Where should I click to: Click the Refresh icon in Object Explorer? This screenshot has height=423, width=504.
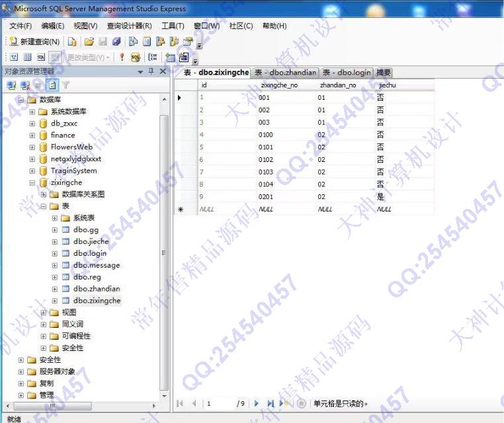[x=52, y=85]
